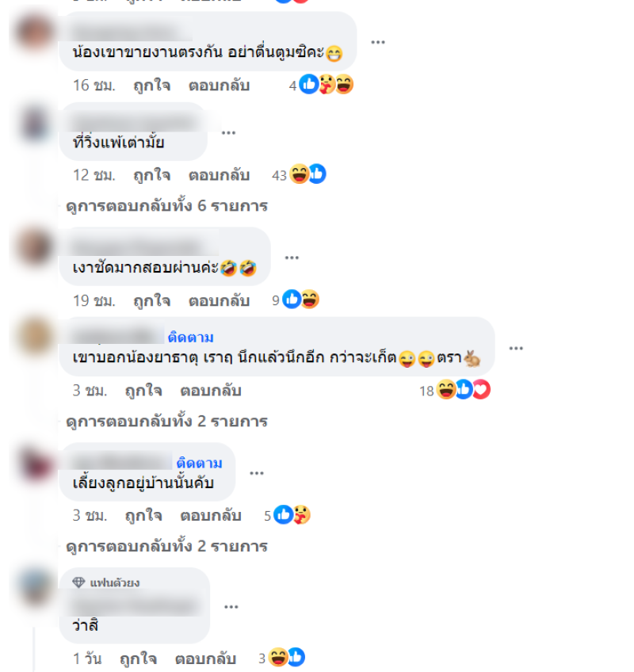Expand 2 replies under the ตรา rabbit comment
The image size is (634, 672).
(166, 422)
